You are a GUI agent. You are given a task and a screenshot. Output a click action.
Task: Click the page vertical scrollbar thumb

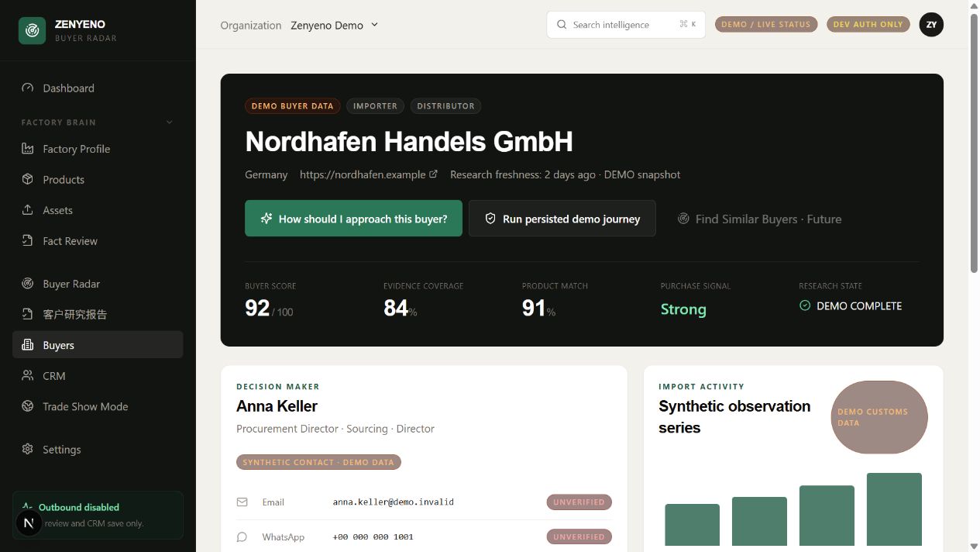pos(975,143)
